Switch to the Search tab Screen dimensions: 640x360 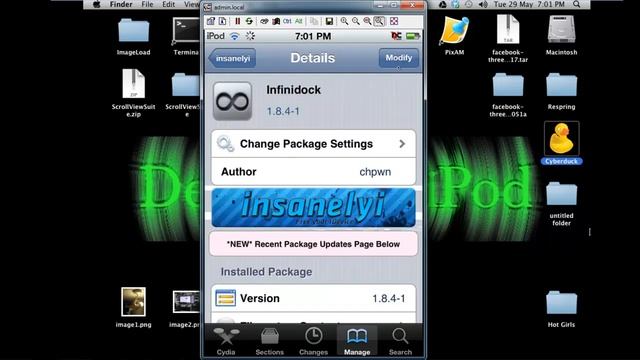[400, 342]
